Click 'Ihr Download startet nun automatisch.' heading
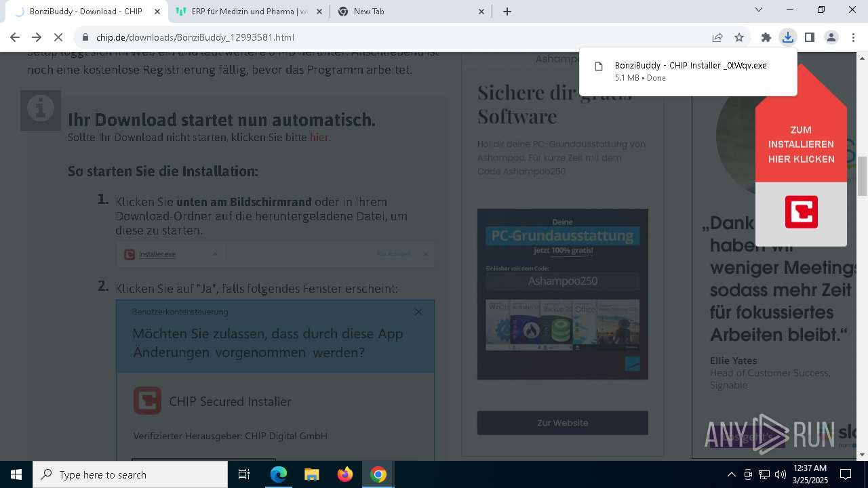The image size is (868, 488). tap(222, 120)
